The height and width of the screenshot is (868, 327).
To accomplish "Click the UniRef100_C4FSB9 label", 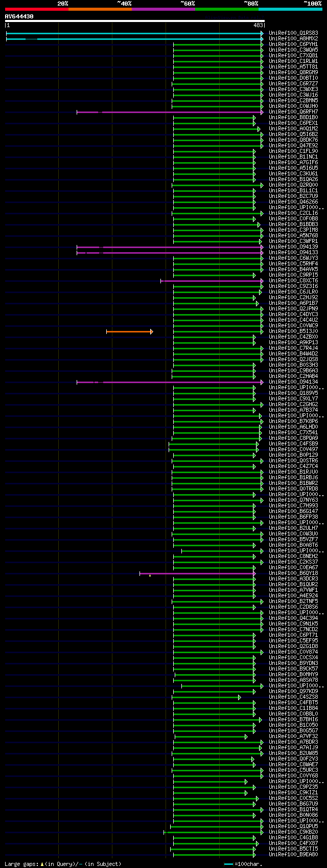I will pyautogui.click(x=293, y=444).
